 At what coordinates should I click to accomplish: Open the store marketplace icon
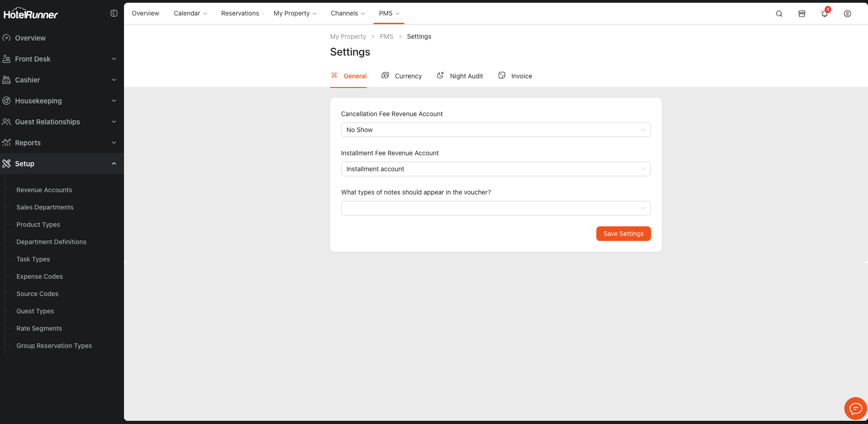tap(802, 14)
